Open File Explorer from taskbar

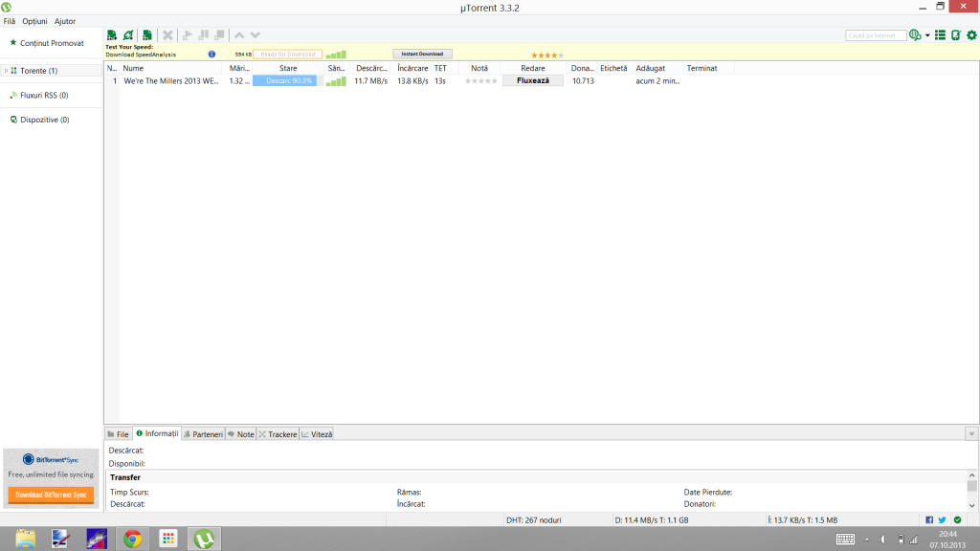click(x=26, y=539)
